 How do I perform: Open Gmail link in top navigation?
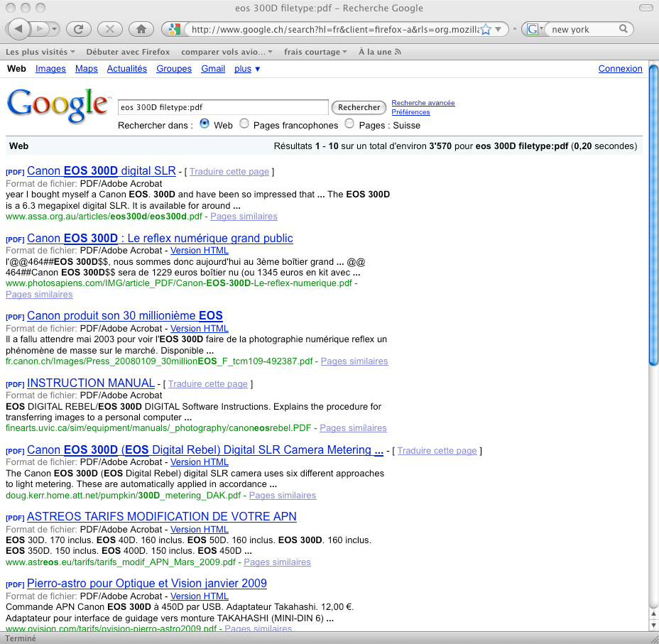213,68
